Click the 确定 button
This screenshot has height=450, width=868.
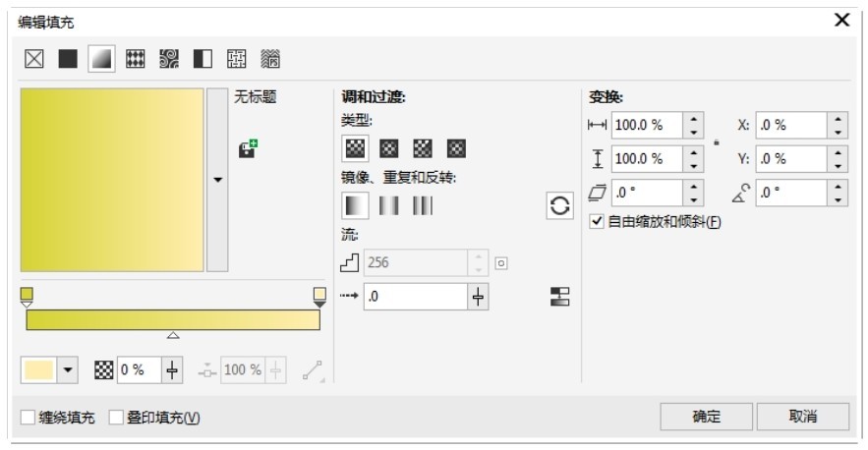point(707,417)
